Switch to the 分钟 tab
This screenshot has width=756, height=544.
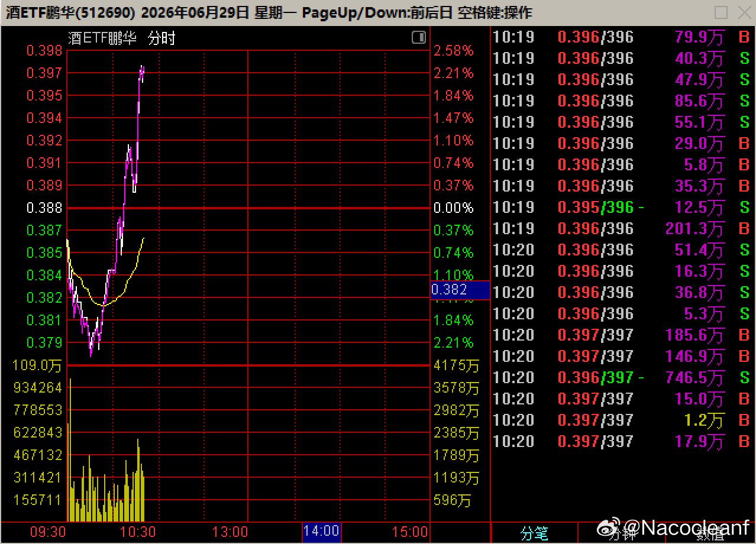tap(622, 533)
